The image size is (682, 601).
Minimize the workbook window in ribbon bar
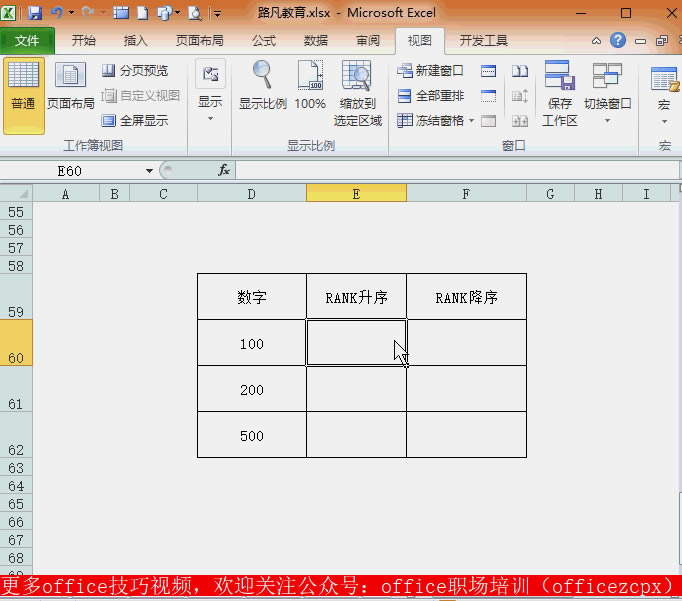(x=640, y=41)
